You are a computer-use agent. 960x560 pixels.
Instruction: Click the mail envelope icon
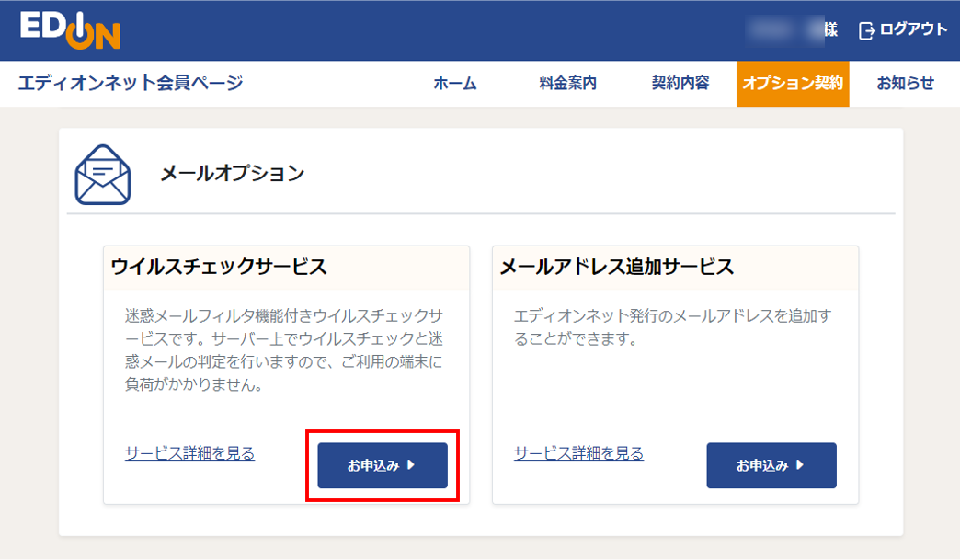pos(102,174)
